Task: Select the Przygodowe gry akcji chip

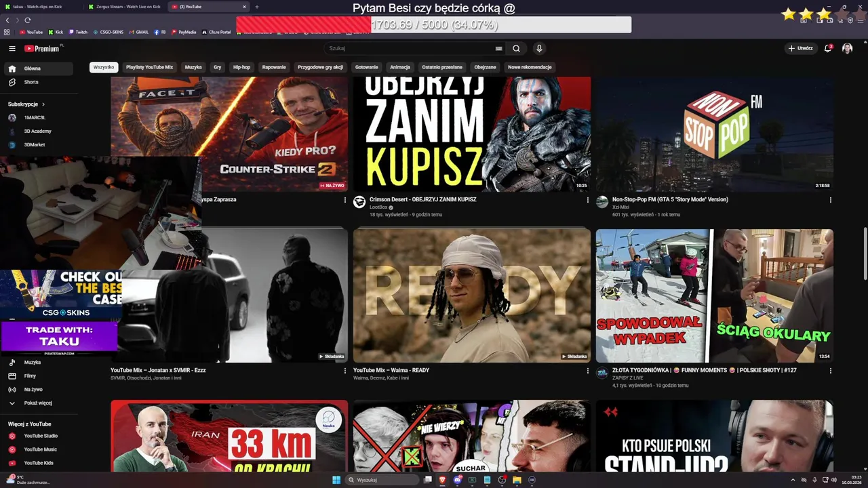Action: pyautogui.click(x=320, y=67)
